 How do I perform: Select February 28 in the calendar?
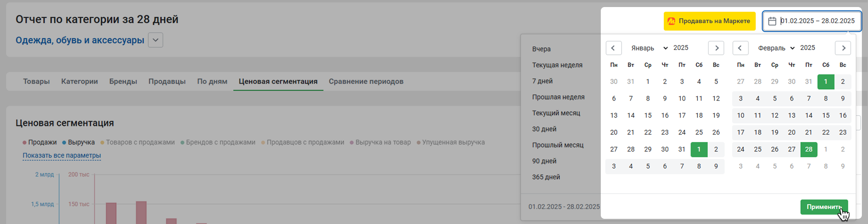809,149
